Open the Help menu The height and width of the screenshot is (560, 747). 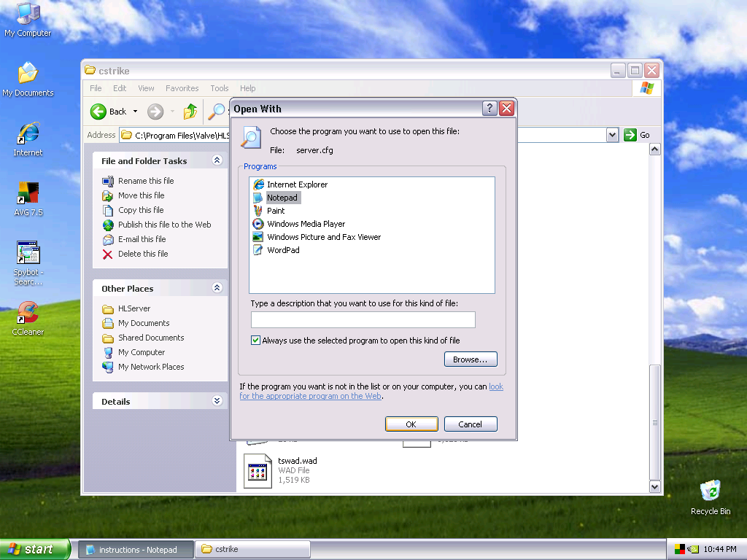[247, 88]
